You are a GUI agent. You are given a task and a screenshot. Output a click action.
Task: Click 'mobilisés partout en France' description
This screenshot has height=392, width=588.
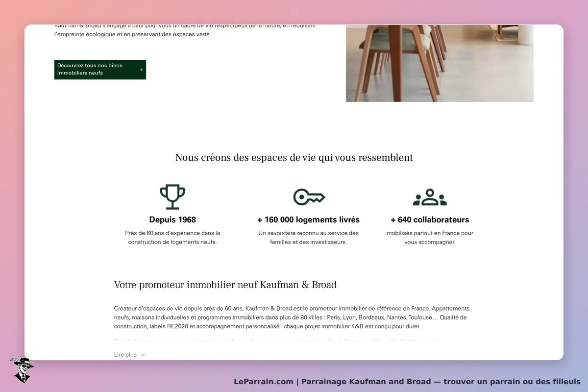pos(430,238)
